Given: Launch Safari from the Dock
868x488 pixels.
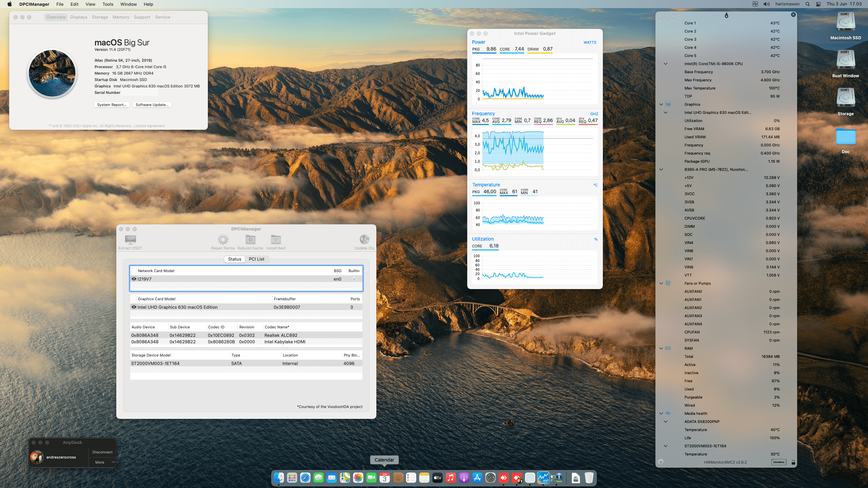Looking at the screenshot, I should 305,478.
